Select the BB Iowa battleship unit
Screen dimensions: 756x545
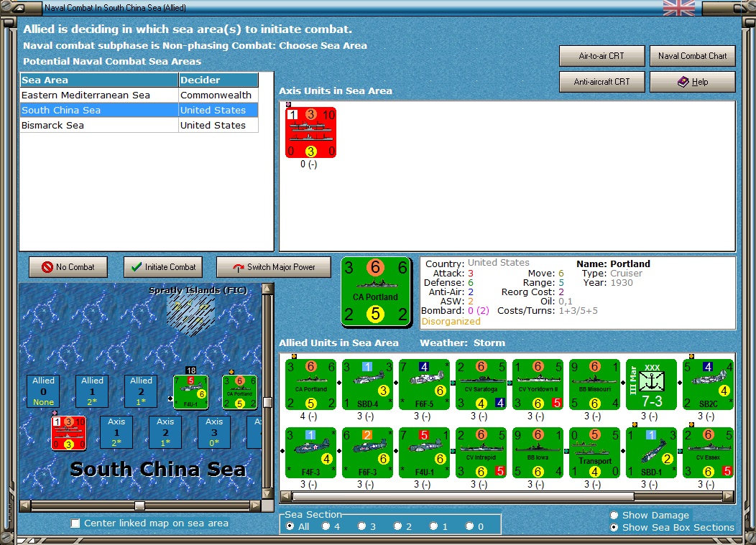coord(538,453)
